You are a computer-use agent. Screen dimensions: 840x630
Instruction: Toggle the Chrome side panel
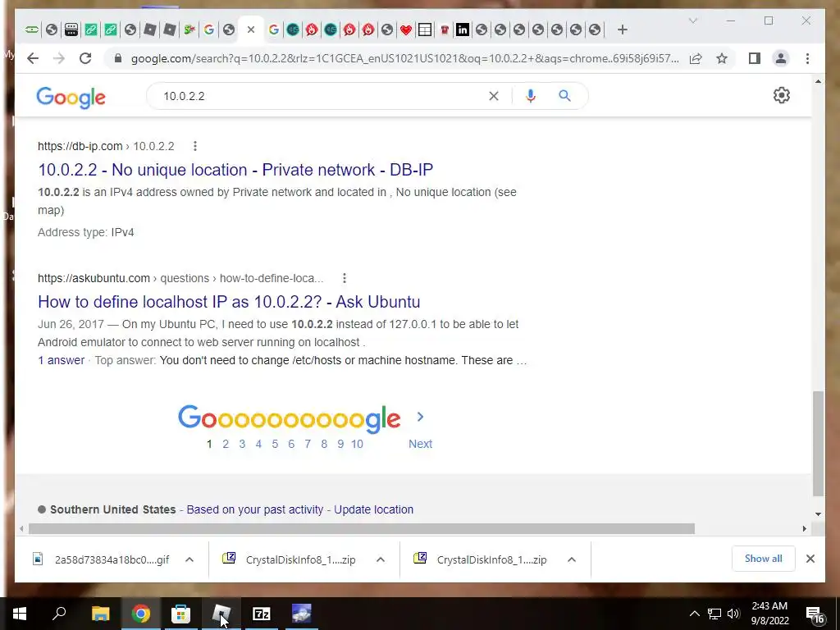(x=755, y=58)
